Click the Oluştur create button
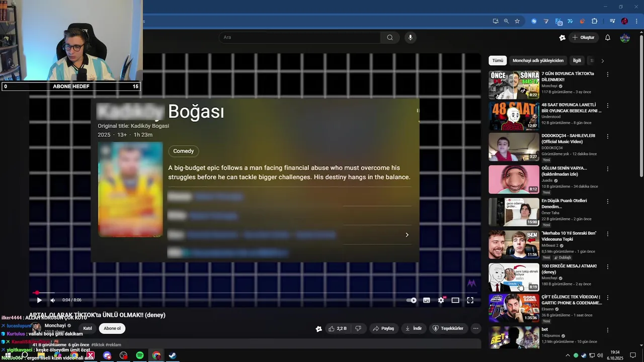Screen dimensions: 644x362 [584, 38]
